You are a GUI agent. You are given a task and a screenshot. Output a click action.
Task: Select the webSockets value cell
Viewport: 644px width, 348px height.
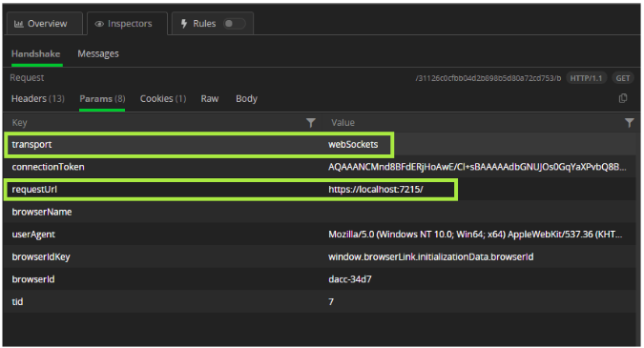tap(353, 145)
